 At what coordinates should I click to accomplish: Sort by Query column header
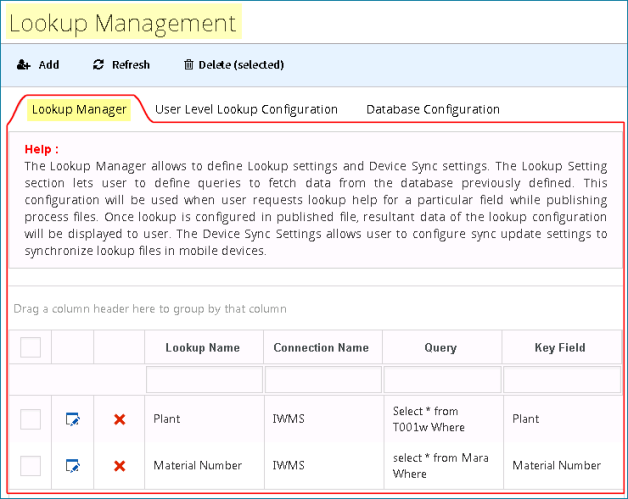(x=442, y=347)
